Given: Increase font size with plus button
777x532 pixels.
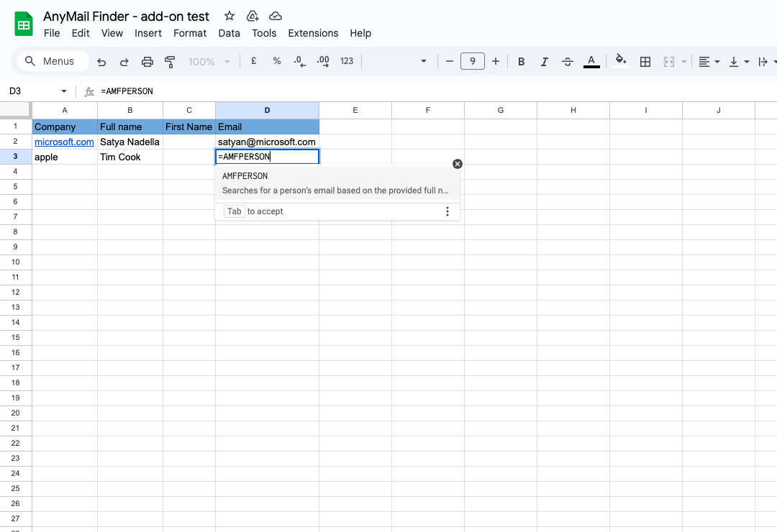Looking at the screenshot, I should [x=496, y=61].
